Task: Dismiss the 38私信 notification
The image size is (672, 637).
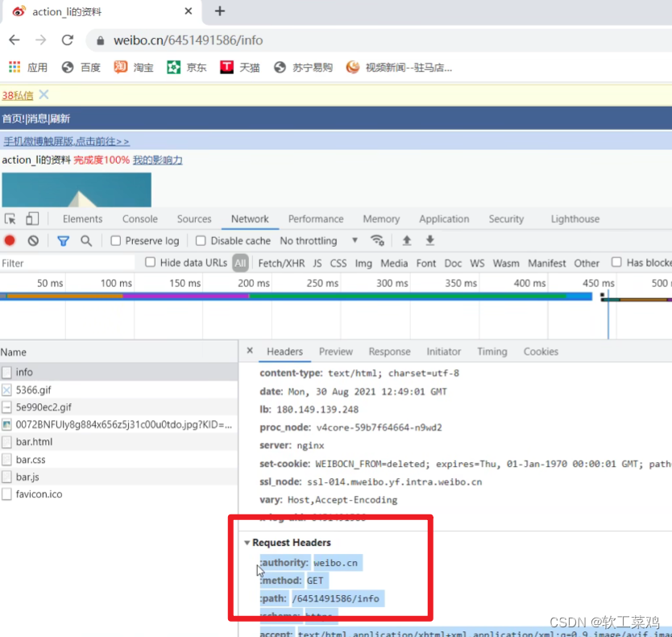Action: (x=44, y=94)
